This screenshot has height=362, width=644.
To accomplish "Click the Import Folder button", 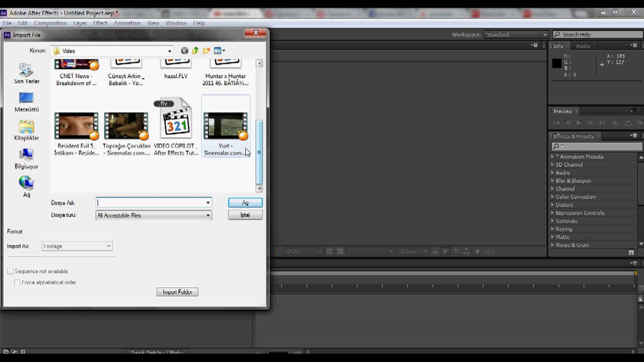I will coord(177,292).
